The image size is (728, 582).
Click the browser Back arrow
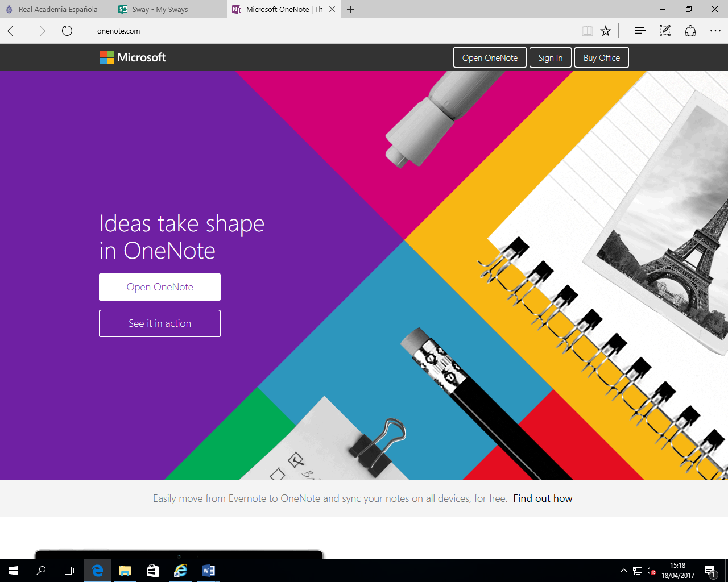[13, 31]
